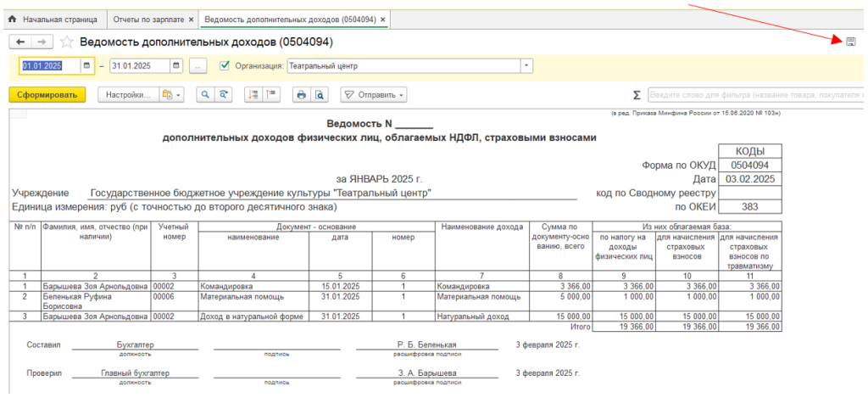Open calendar for start date 01.01.2025

pyautogui.click(x=86, y=66)
